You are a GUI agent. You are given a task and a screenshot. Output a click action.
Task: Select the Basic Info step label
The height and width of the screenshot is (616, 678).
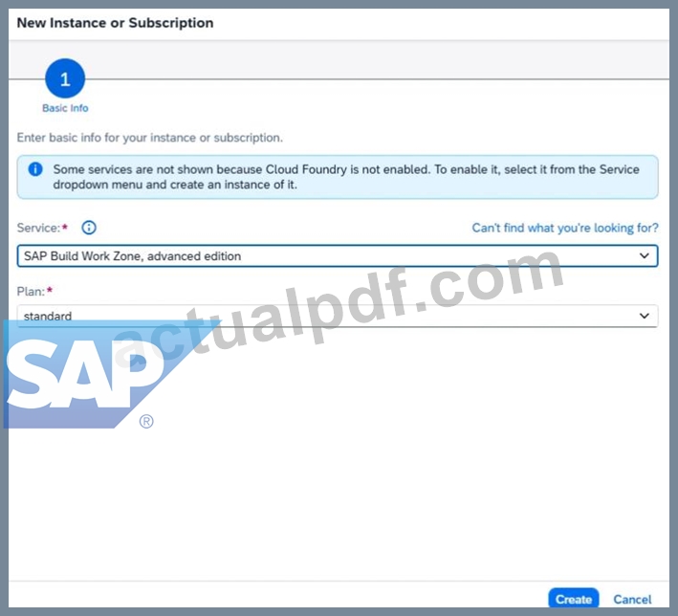click(65, 108)
